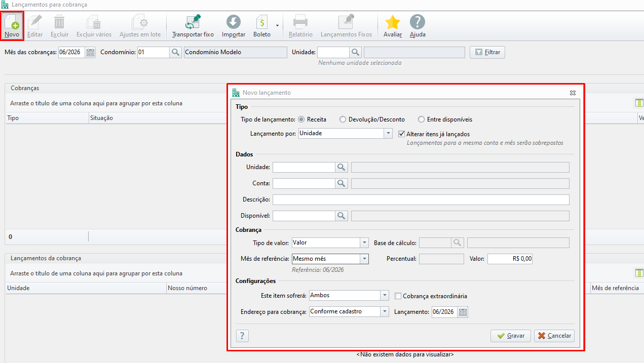Open the Este item sofrerá dropdown
This screenshot has height=363, width=644.
(385, 295)
